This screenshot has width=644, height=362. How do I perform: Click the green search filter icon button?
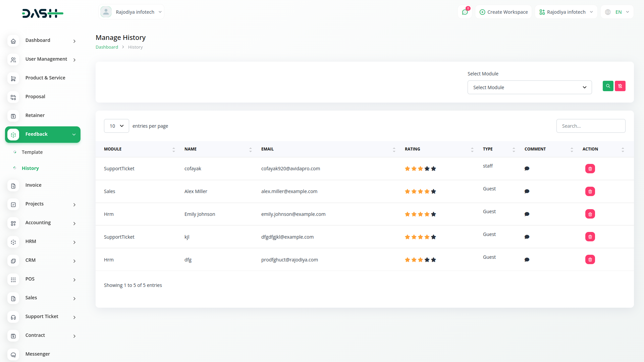[608, 86]
